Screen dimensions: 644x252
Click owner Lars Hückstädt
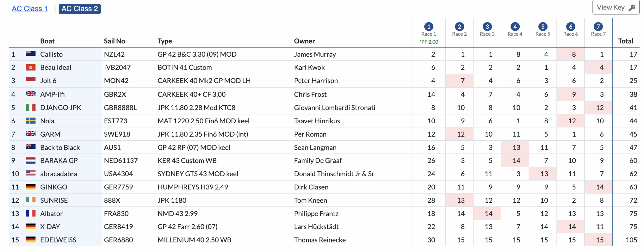[x=316, y=227]
